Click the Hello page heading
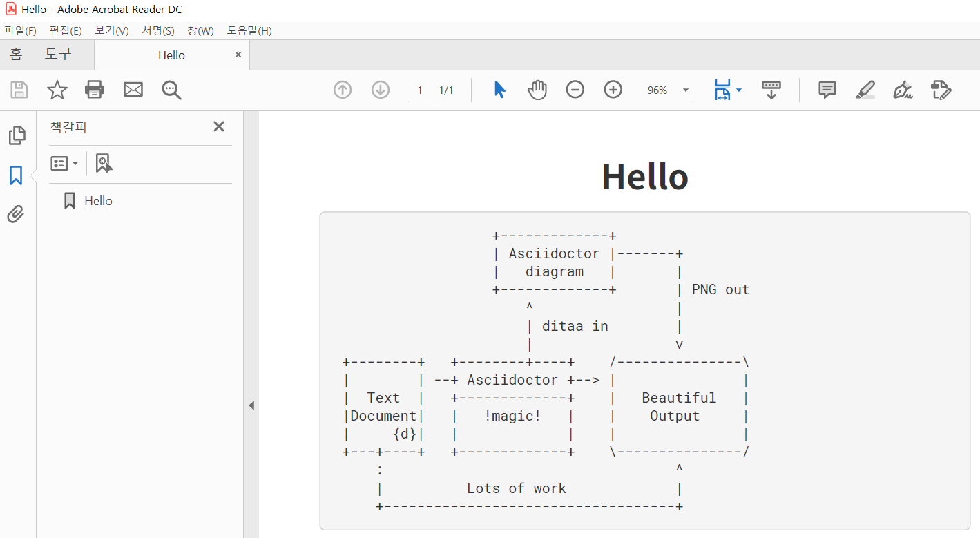Image resolution: width=980 pixels, height=538 pixels. tap(645, 177)
